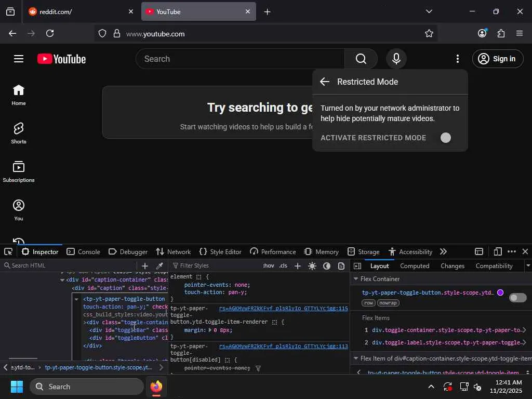Toggle the flexbox highlighter on element rule
Viewport: 532px width, 399px height.
click(199, 277)
